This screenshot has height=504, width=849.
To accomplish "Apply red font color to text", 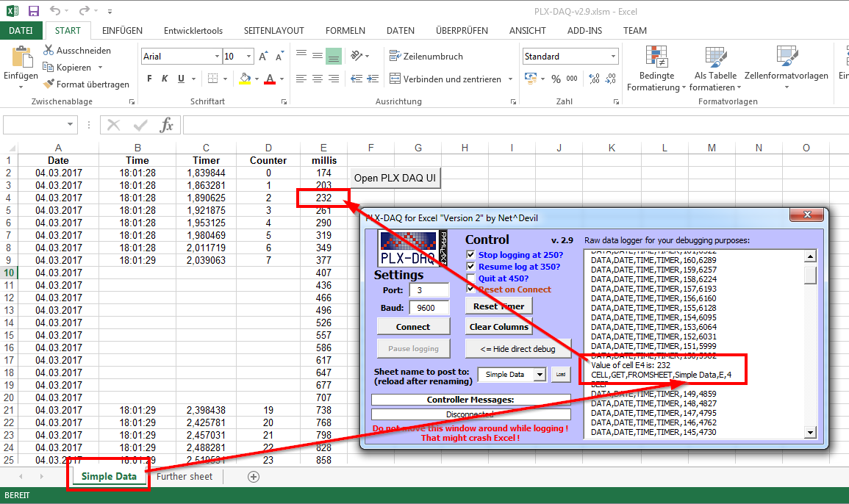I will point(271,79).
